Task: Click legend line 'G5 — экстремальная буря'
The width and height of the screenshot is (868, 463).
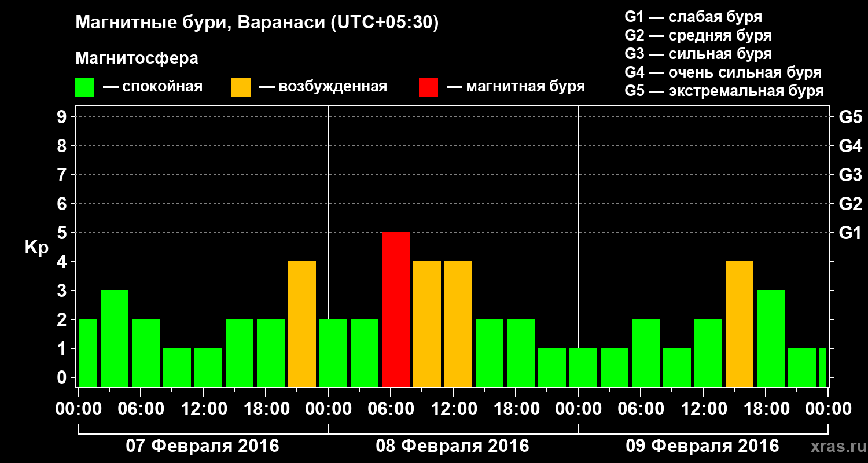Action: point(724,91)
